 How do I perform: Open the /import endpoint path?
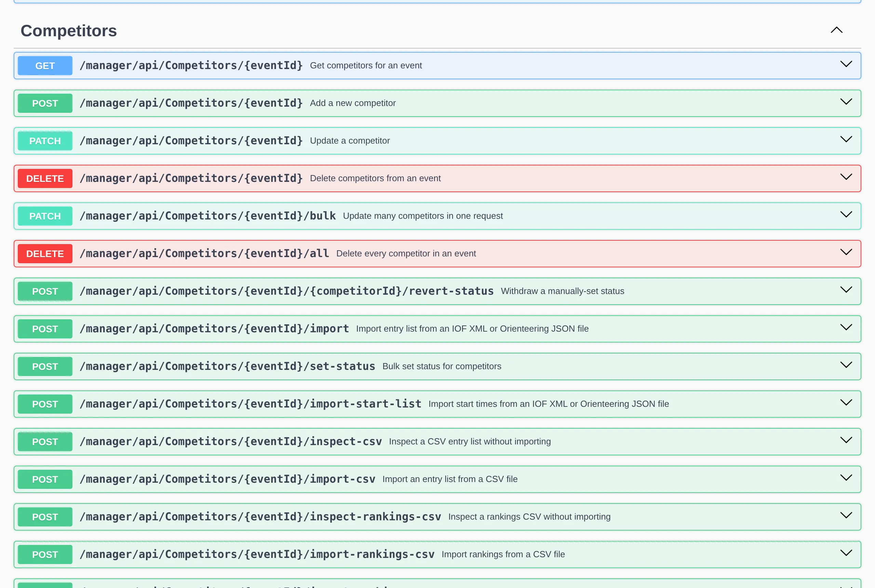(x=214, y=329)
